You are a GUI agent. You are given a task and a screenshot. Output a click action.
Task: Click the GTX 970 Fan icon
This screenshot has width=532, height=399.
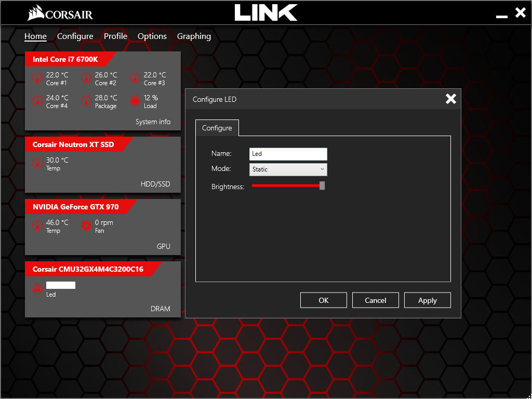click(86, 226)
